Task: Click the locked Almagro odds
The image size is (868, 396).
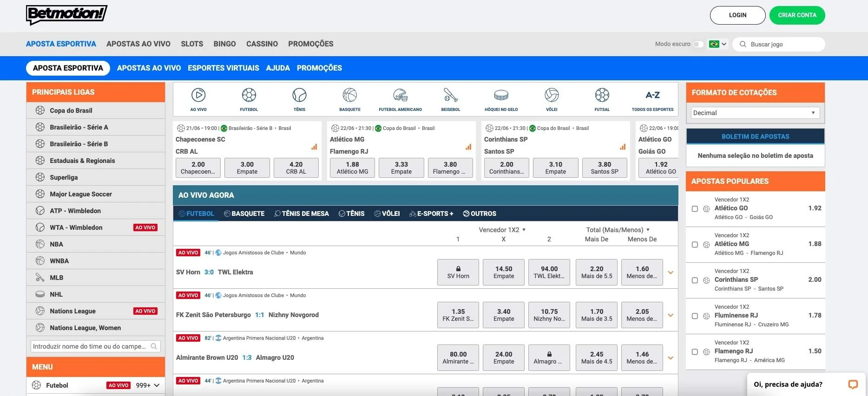Action: [549, 357]
